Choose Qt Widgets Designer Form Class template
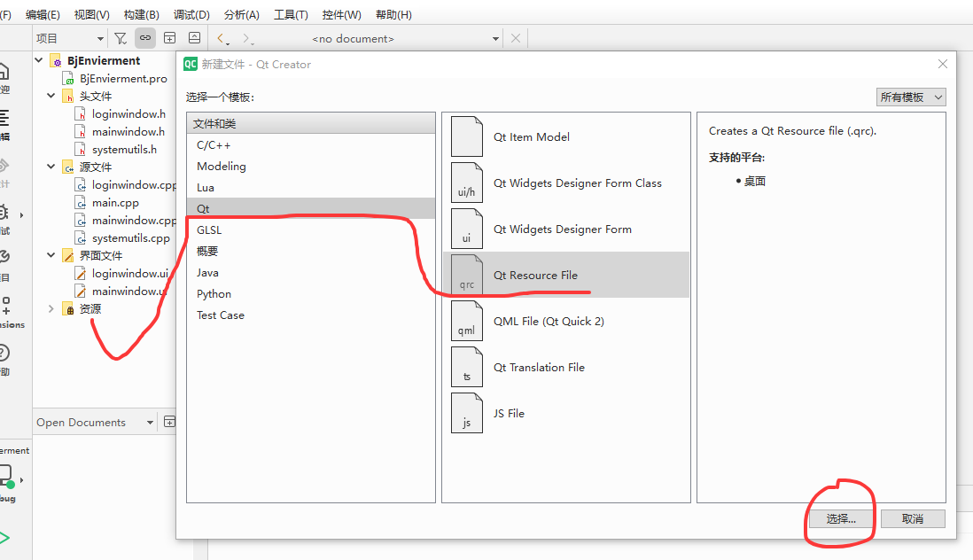973x560 pixels. pos(566,183)
